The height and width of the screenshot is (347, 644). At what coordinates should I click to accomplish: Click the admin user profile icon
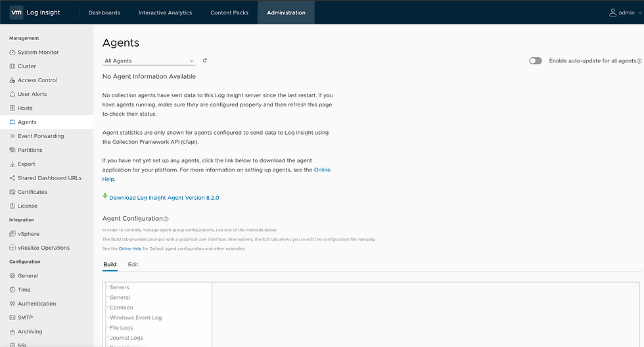click(612, 12)
